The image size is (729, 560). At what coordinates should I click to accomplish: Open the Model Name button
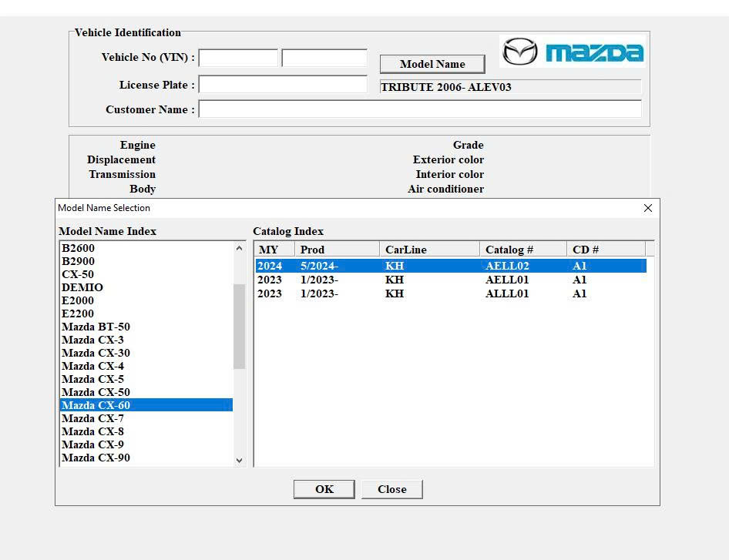[432, 64]
